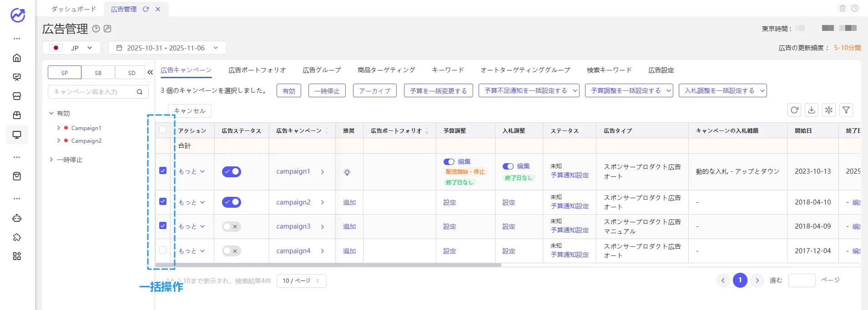The width and height of the screenshot is (868, 310).
Task: Open もっと menu for campaign4
Action: coord(192,251)
